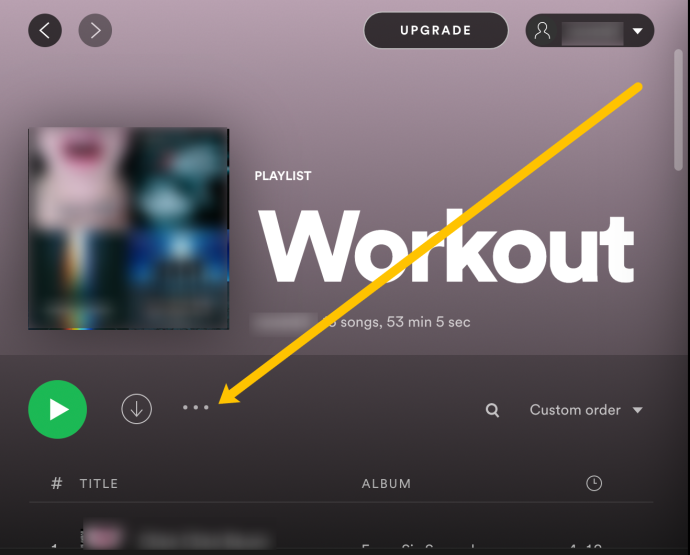Play the Workout playlist with green button

58,409
